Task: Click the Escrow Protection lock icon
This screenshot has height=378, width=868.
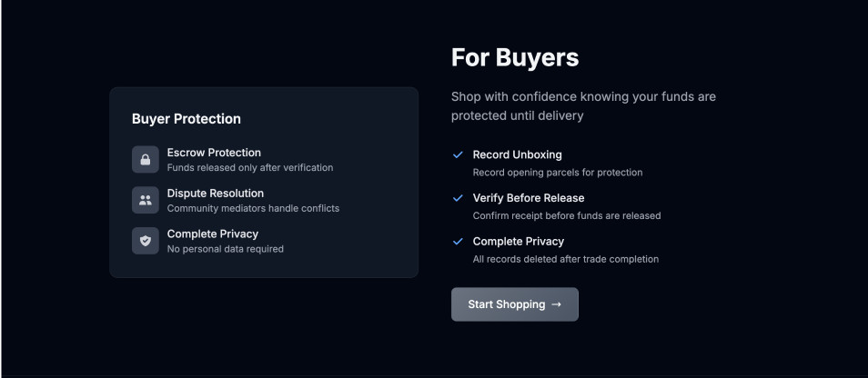Action: click(x=145, y=159)
